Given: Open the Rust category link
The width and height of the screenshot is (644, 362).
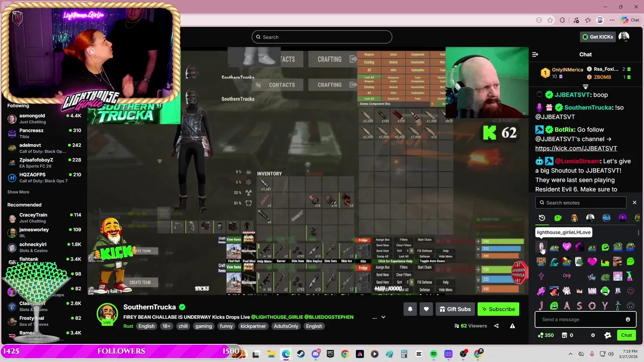Looking at the screenshot, I should 128,326.
